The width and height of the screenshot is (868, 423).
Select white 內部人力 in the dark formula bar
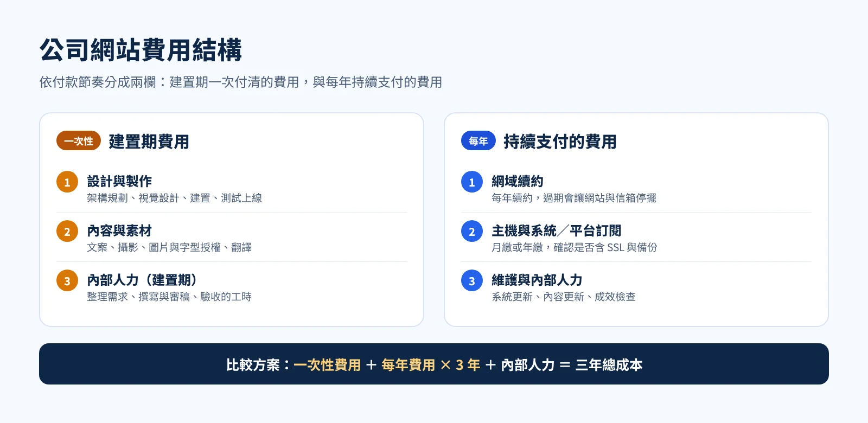click(528, 365)
